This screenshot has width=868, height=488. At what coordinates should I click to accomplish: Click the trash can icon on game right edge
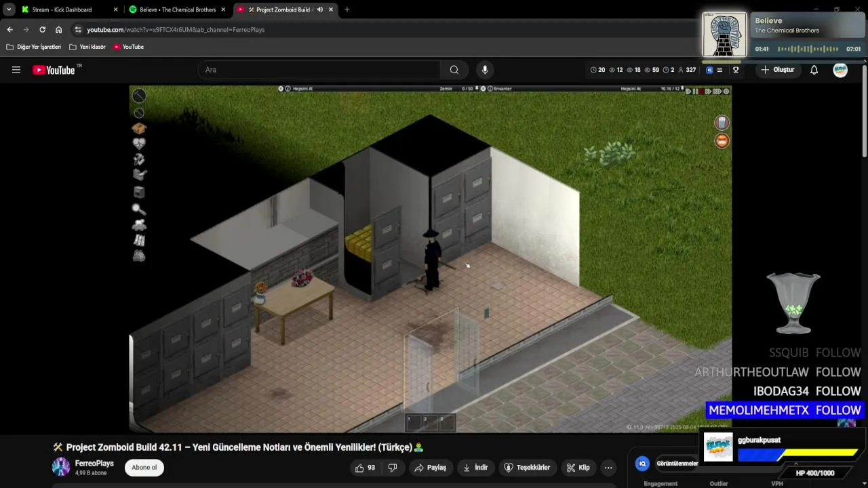[722, 123]
